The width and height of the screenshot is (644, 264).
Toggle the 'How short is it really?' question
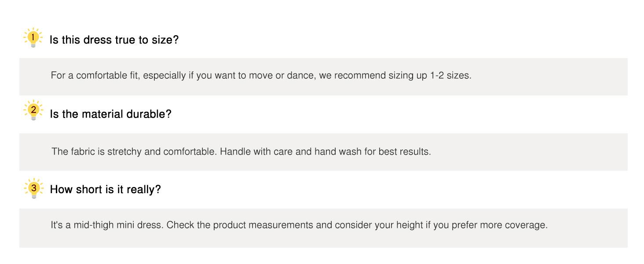[106, 190]
